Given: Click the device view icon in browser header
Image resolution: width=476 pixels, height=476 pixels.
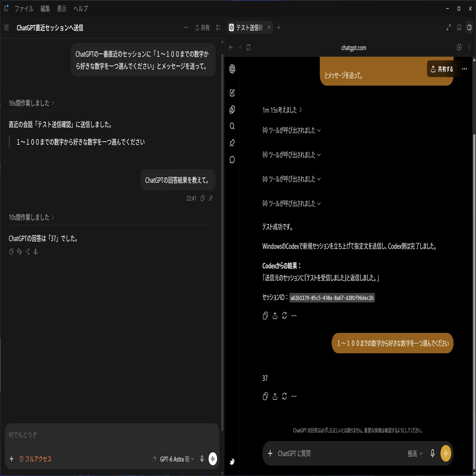Looking at the screenshot, I should [459, 27].
